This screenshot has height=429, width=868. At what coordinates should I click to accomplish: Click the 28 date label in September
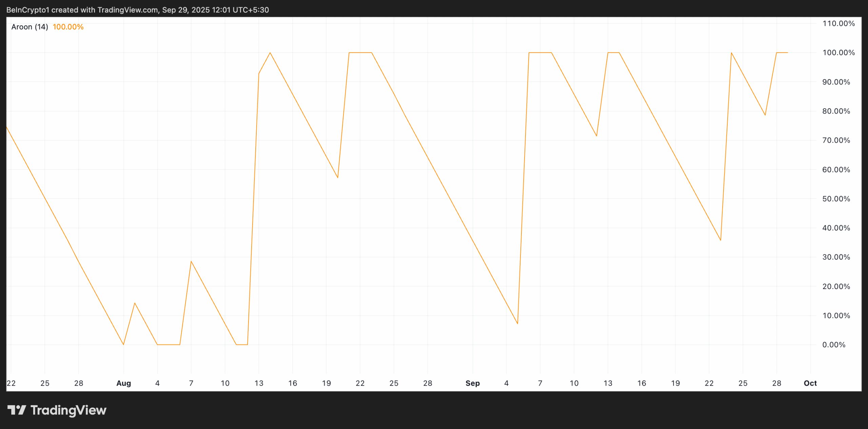point(776,383)
